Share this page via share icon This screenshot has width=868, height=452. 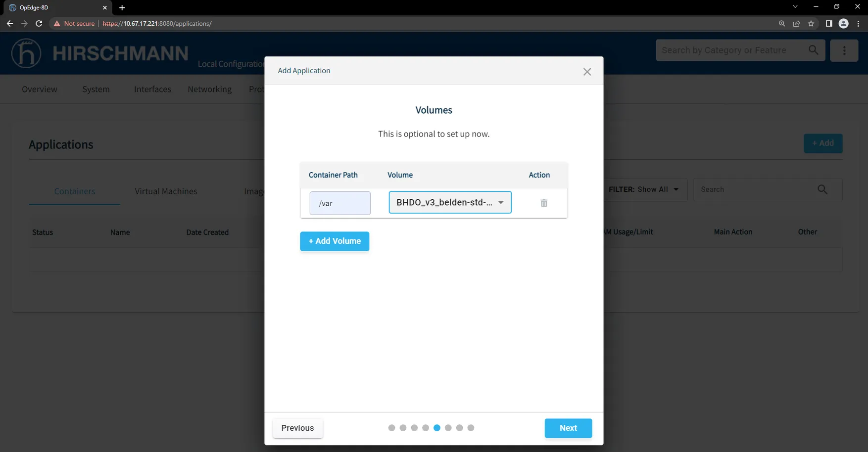coord(796,23)
